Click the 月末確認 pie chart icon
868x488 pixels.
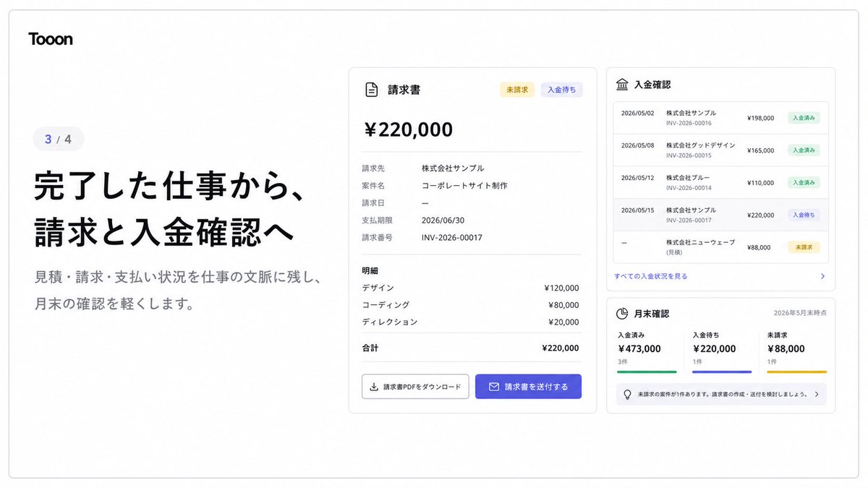622,314
